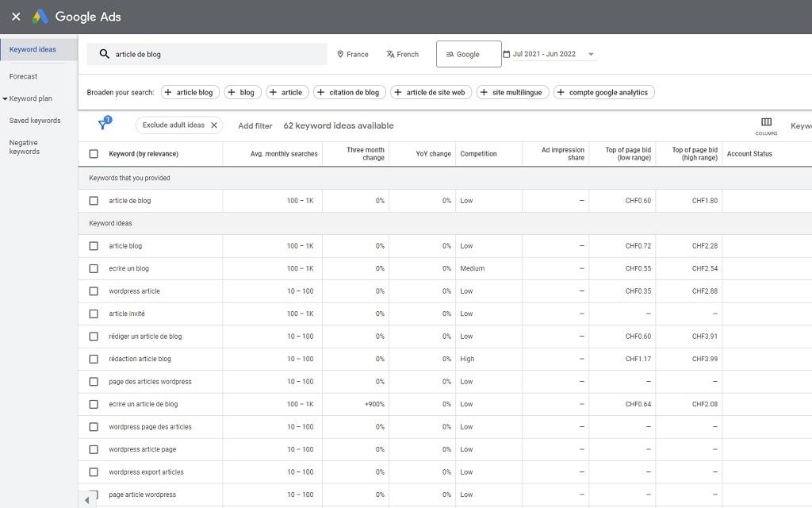Click the CHF1.17 low range bid

pos(638,359)
